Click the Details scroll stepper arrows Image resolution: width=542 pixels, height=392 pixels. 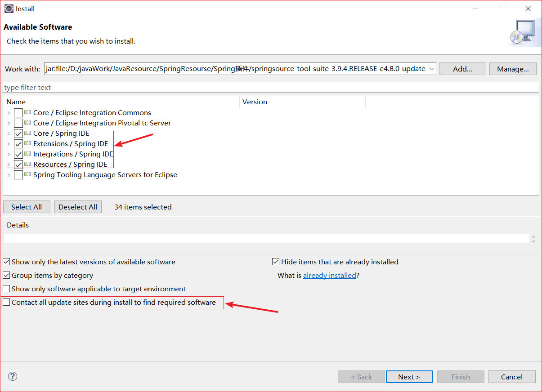click(533, 239)
